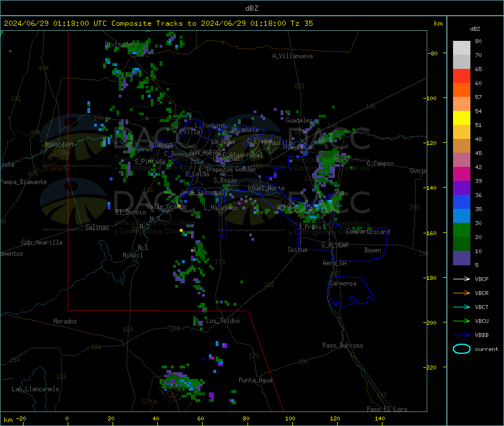Click the 'Pampa_Diamante' map label
The image size is (504, 426).
[23, 182]
